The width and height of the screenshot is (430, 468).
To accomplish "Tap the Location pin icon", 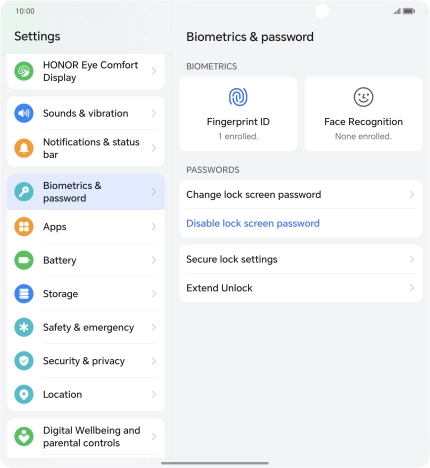I will point(24,394).
